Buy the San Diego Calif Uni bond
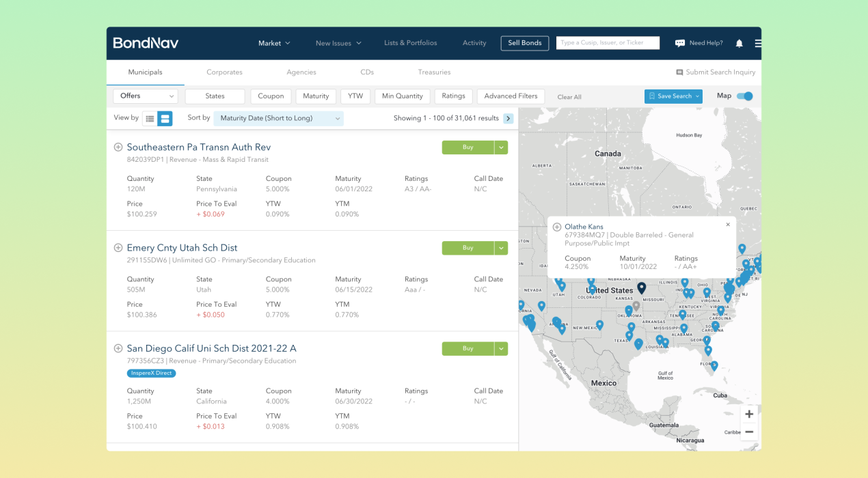 [467, 348]
